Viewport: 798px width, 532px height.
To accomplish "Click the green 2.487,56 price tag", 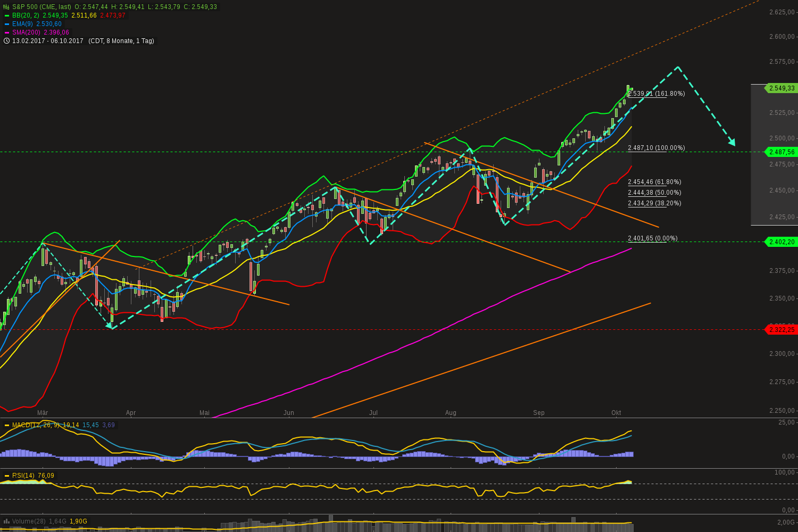I will [x=780, y=152].
